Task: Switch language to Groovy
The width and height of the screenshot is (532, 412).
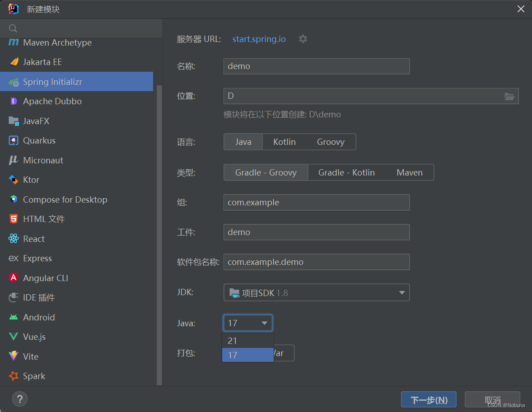Action: (x=330, y=142)
